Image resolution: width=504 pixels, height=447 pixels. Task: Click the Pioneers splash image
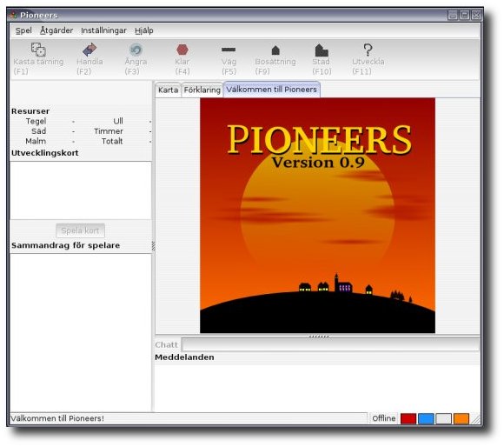tap(317, 216)
